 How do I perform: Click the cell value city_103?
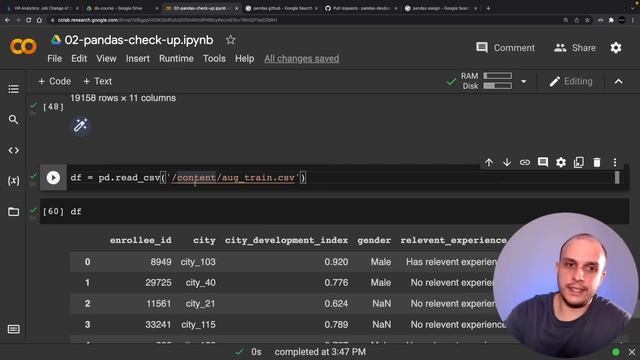click(x=198, y=262)
